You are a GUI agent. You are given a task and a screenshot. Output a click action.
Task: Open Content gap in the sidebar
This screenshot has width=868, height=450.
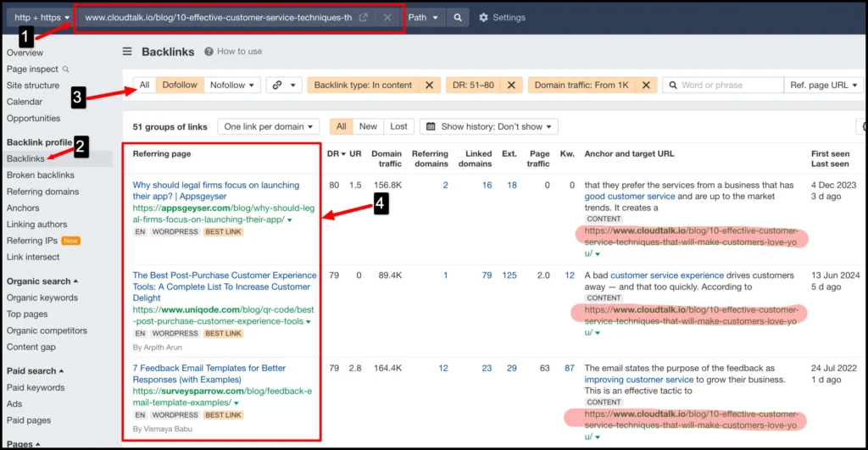coord(31,347)
